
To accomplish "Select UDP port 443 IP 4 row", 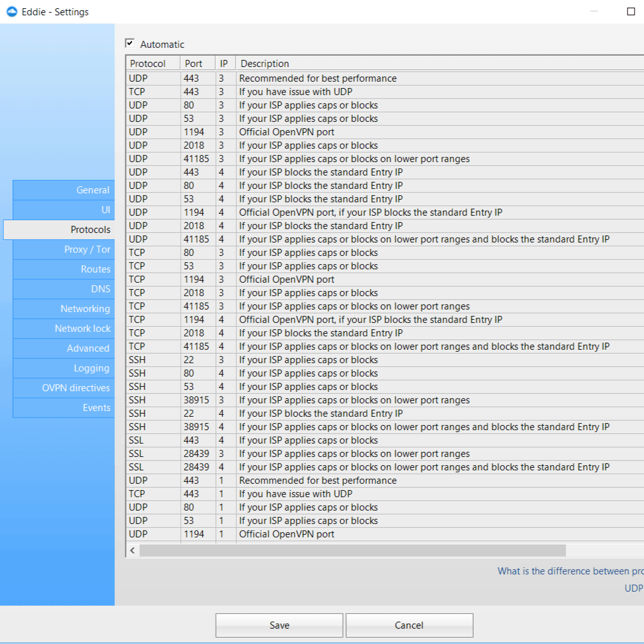I will point(385,172).
